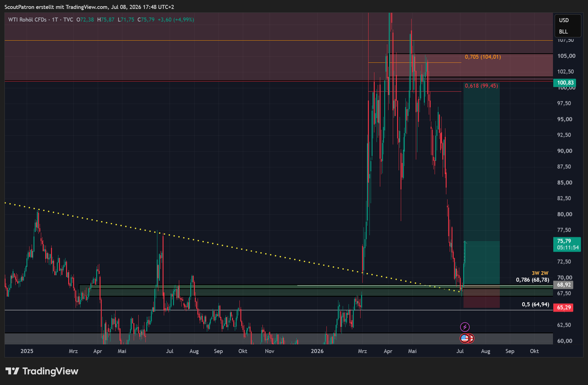The image size is (588, 385).
Task: Click the current price tag 75,79
Action: pyautogui.click(x=564, y=241)
